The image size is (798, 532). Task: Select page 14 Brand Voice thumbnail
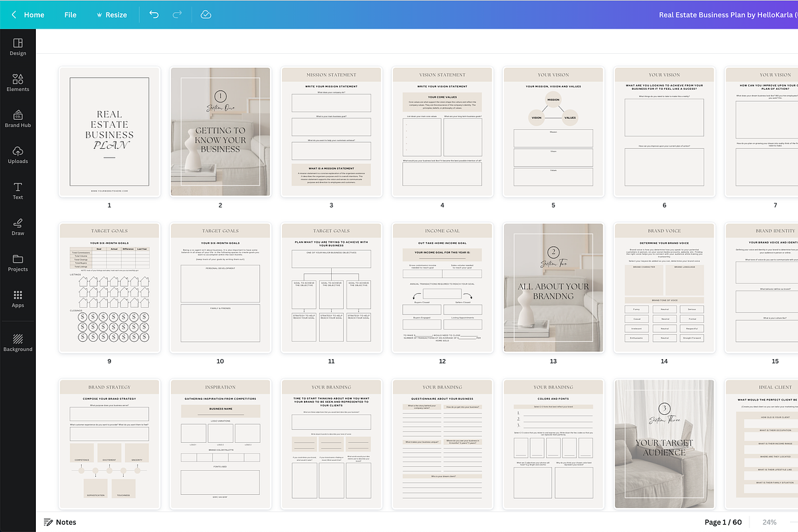[664, 288]
